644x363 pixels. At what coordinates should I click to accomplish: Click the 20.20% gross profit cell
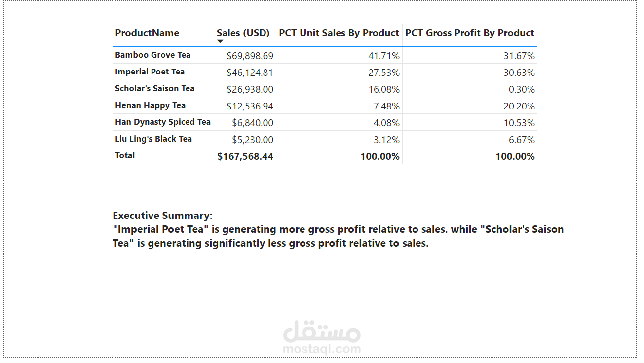click(519, 107)
